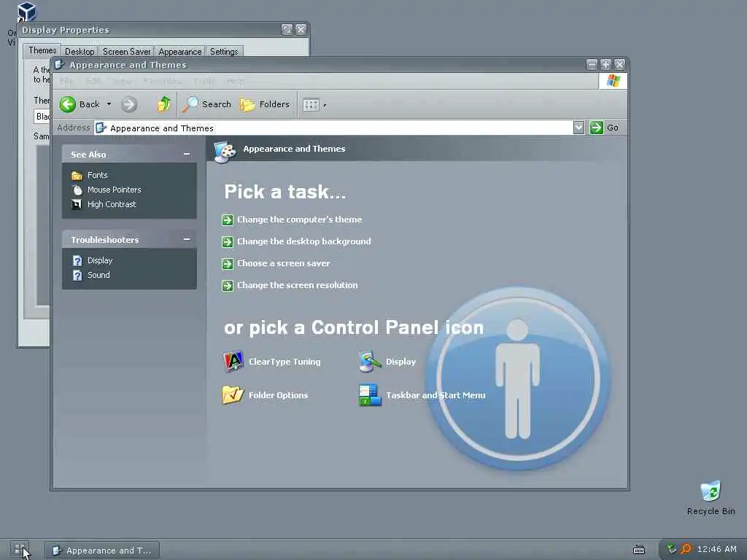This screenshot has height=560, width=747.
Task: Open the Folder Options icon
Action: click(233, 394)
